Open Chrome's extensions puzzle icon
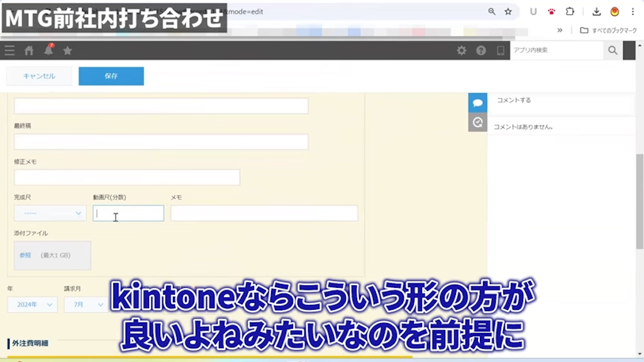 (x=569, y=11)
